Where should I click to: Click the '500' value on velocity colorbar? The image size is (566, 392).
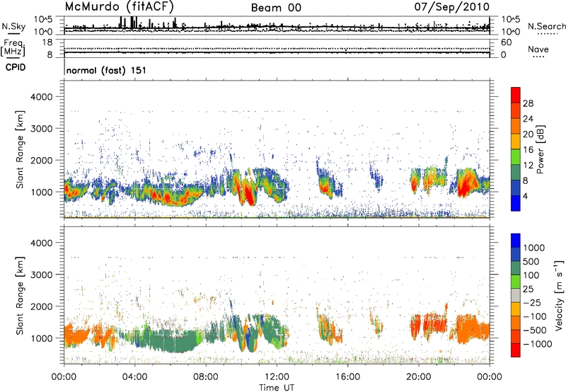coord(532,261)
